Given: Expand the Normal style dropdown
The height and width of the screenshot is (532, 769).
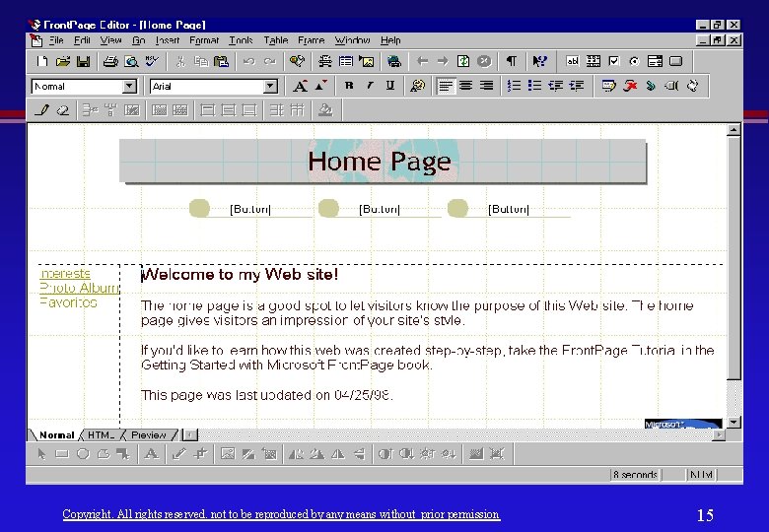Looking at the screenshot, I should click(x=129, y=87).
